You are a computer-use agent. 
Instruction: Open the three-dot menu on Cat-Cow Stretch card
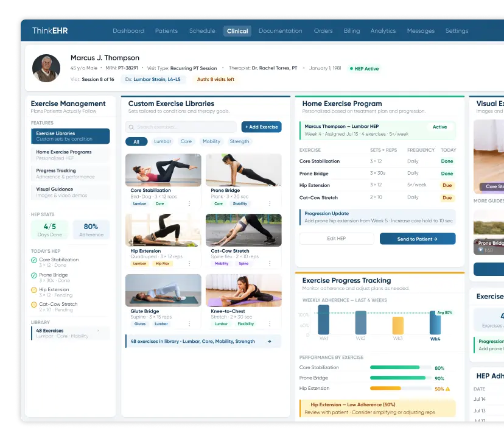[x=270, y=263]
